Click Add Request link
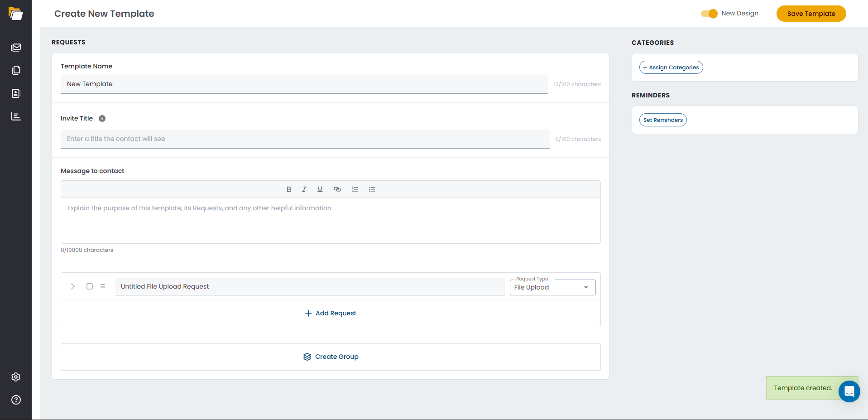Image resolution: width=868 pixels, height=420 pixels. 331,313
